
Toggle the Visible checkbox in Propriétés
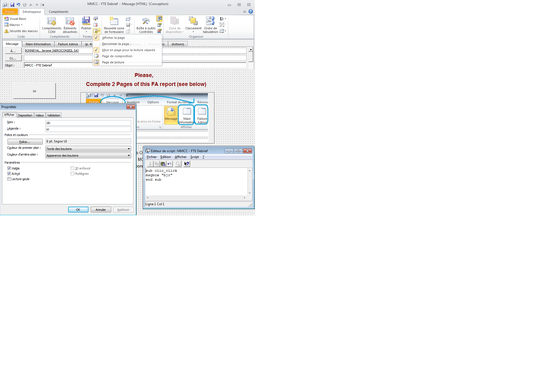(x=9, y=168)
